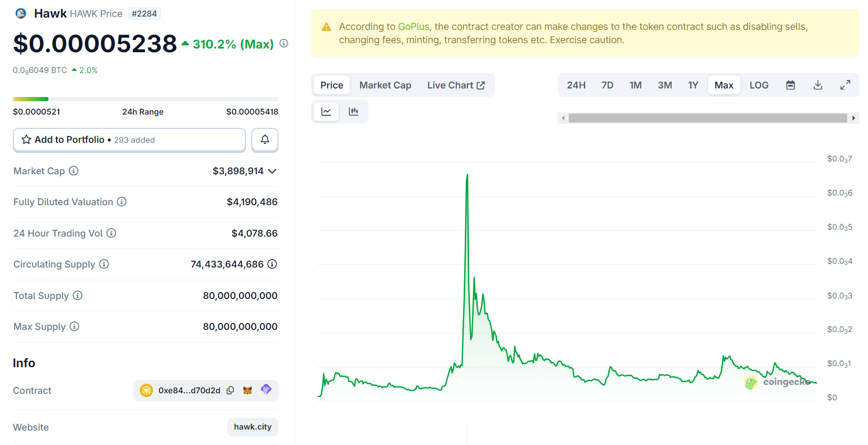The height and width of the screenshot is (445, 868).
Task: Switch to candlestick chart view
Action: pos(353,111)
